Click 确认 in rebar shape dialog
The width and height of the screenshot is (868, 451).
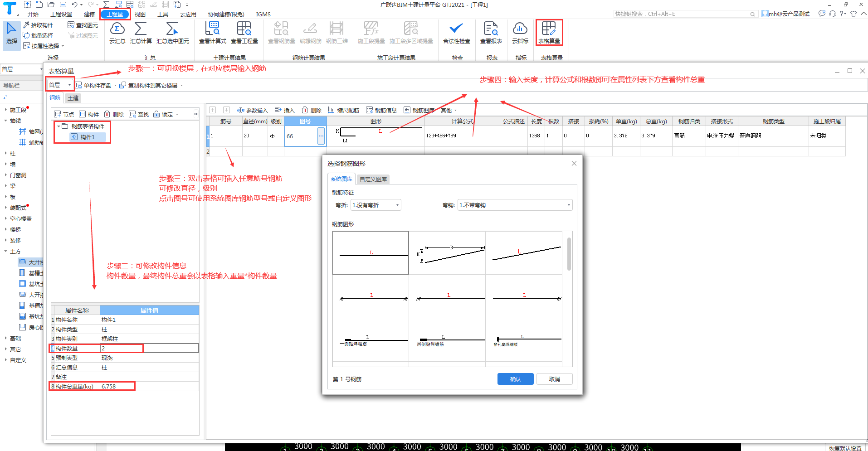tap(515, 379)
